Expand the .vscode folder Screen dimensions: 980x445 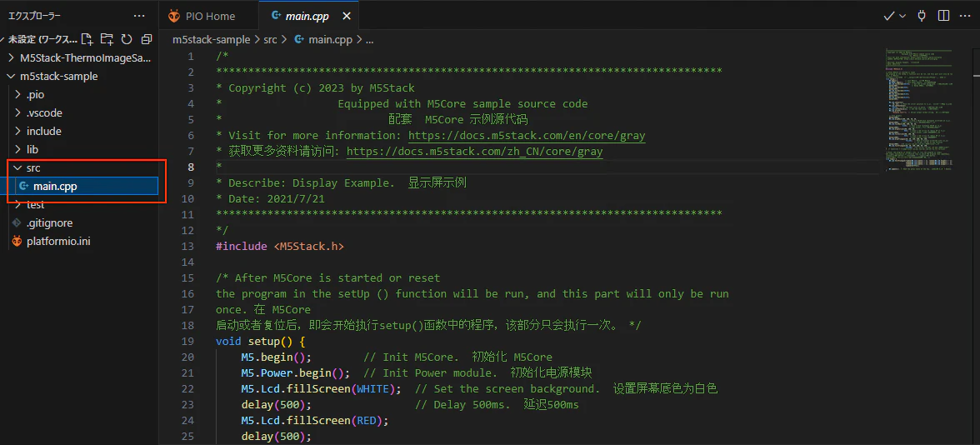click(79, 113)
